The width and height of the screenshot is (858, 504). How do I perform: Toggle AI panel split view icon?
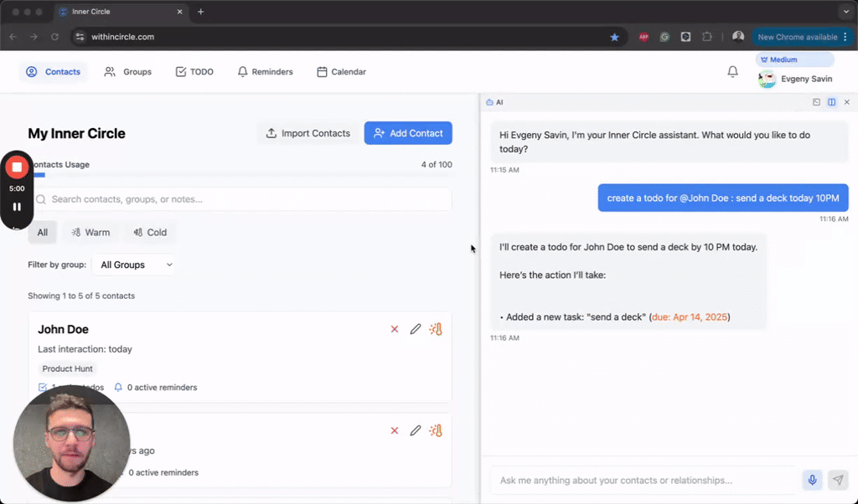[832, 102]
